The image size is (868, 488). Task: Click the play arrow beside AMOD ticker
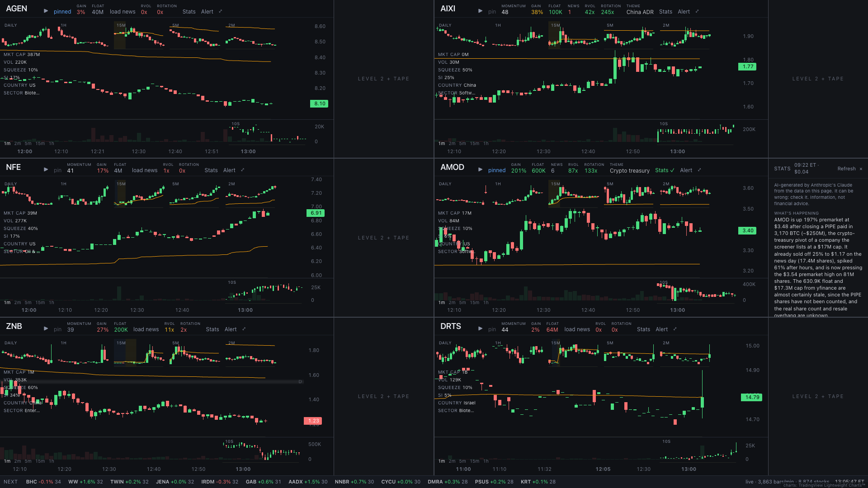(x=480, y=170)
